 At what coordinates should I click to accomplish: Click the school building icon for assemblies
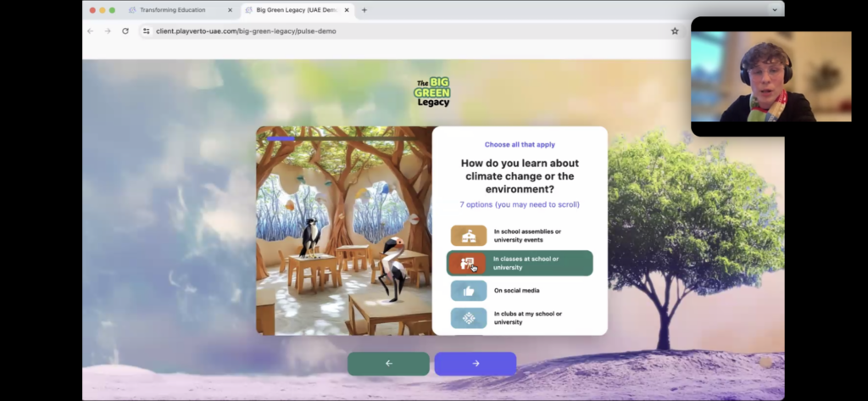click(x=468, y=236)
